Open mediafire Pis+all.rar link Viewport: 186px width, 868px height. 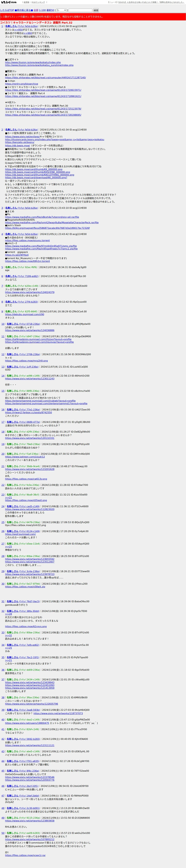[42, 217]
